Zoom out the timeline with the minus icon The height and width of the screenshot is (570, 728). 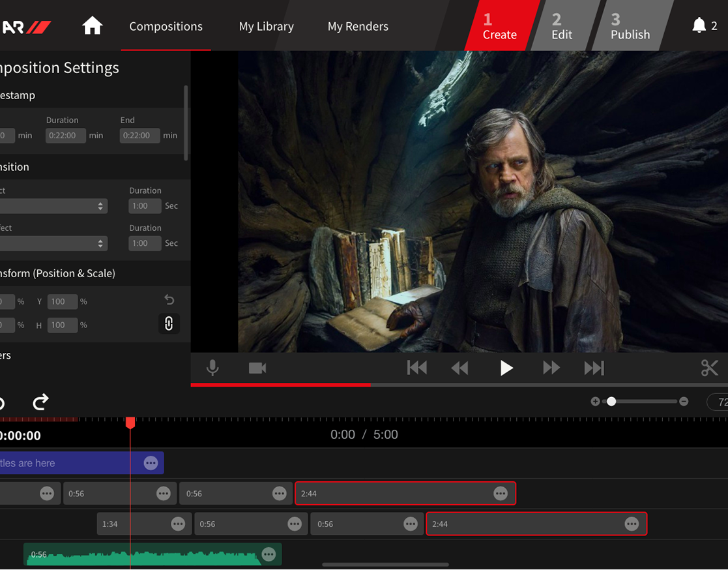[x=684, y=401]
